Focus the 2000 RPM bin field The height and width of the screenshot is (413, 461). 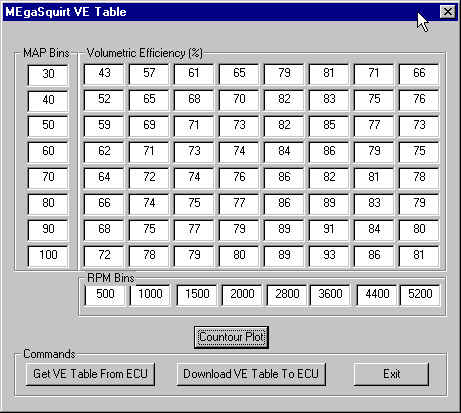pyautogui.click(x=242, y=295)
